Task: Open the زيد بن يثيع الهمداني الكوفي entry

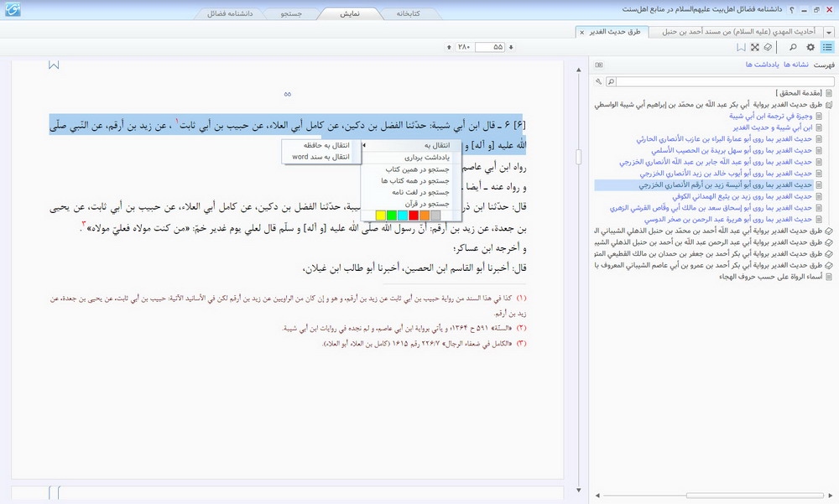Action: [x=743, y=196]
